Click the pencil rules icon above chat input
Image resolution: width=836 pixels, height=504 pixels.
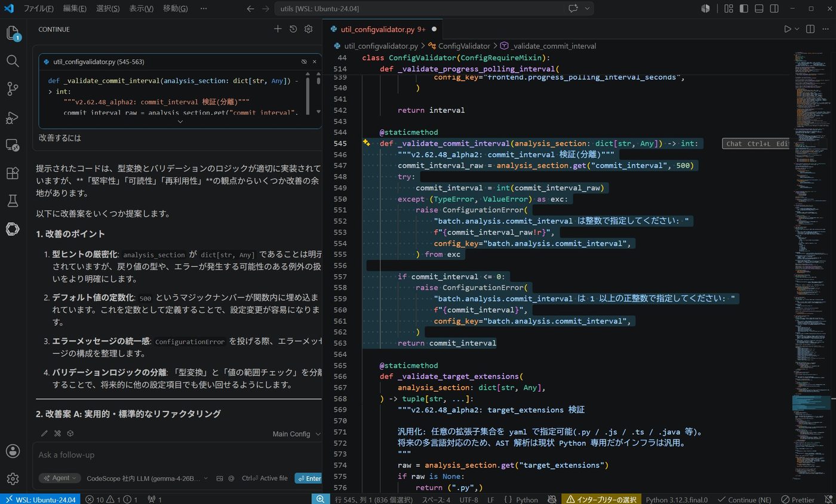coord(44,434)
